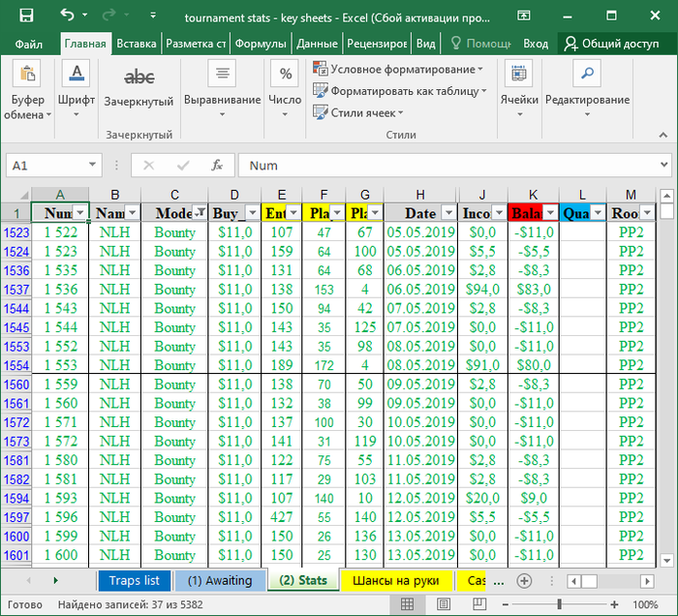Viewport: 678px width, 616px height.
Task: Click Вход sign-in link
Action: click(536, 44)
